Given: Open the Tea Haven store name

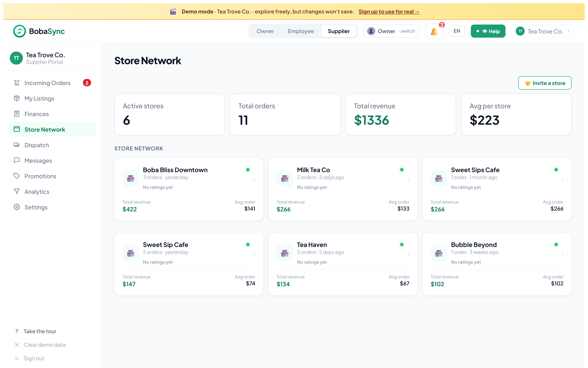Looking at the screenshot, I should 312,245.
